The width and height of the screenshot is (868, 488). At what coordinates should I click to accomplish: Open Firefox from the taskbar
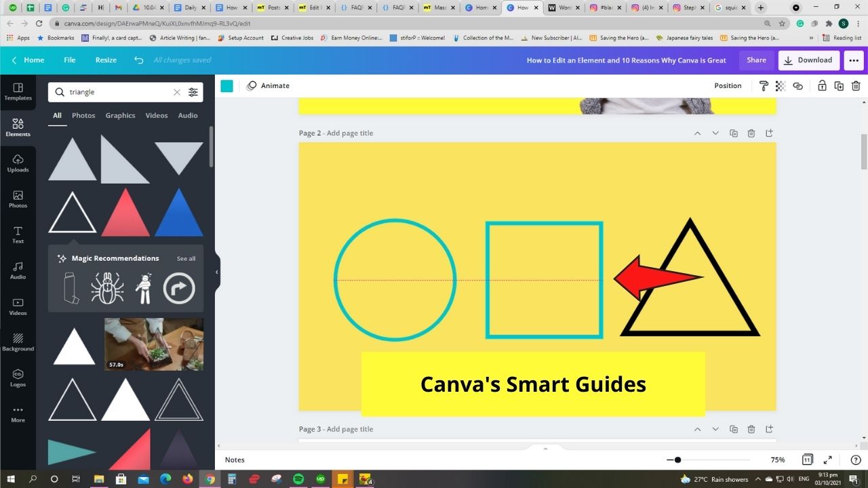point(188,479)
